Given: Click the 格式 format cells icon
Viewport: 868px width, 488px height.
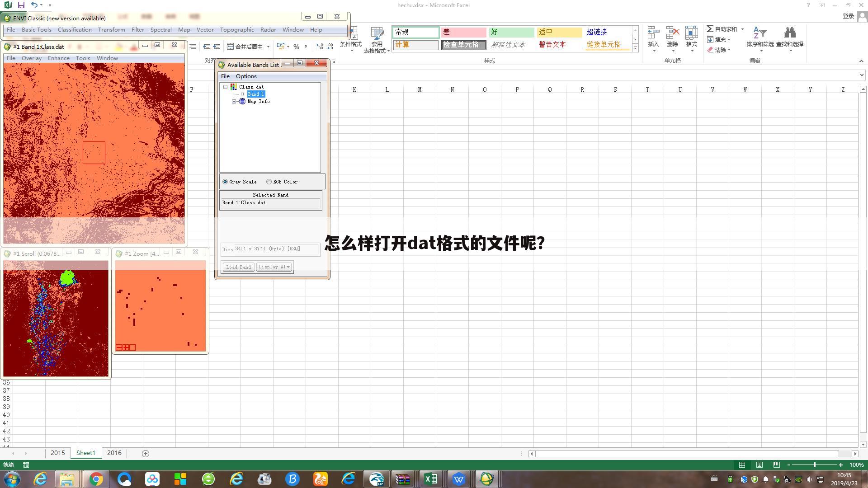Looking at the screenshot, I should click(x=691, y=33).
